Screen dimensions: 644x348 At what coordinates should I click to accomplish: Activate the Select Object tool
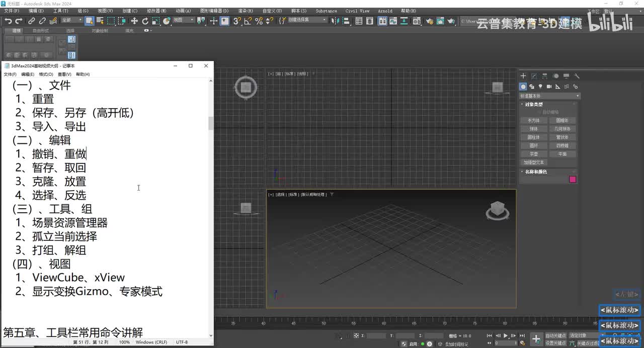click(x=89, y=21)
